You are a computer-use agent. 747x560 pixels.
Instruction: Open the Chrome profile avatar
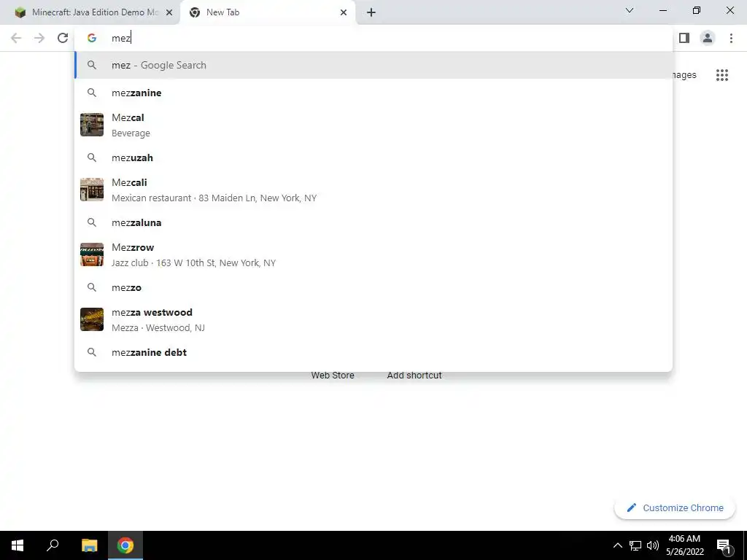click(708, 38)
